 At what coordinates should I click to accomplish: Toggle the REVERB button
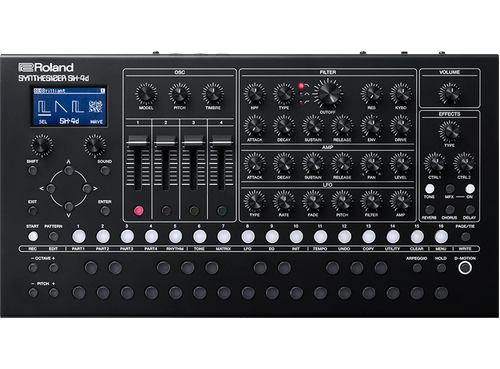pos(430,209)
